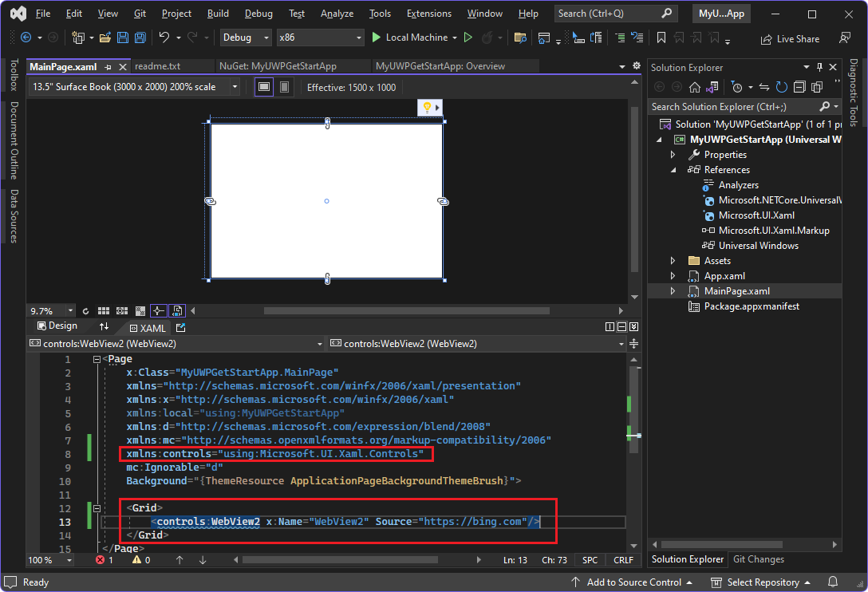Toggle automatic XAML source updates
This screenshot has height=592, width=868.
176,310
